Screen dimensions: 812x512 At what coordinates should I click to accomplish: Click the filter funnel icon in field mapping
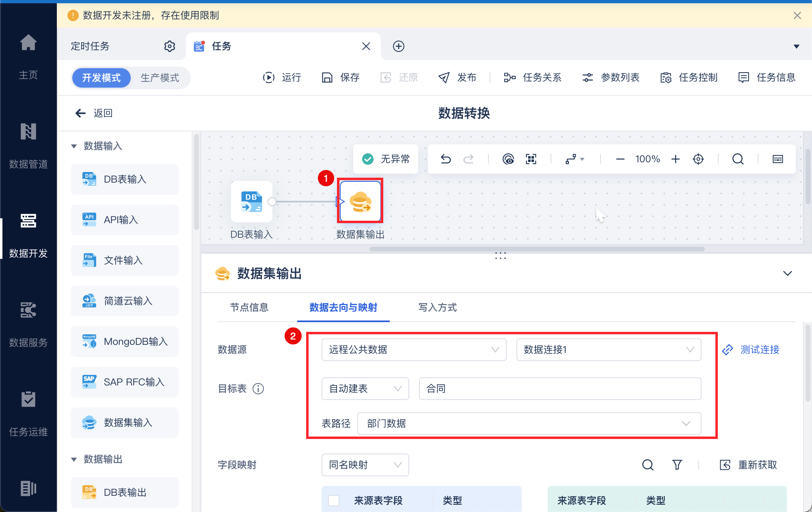click(677, 465)
